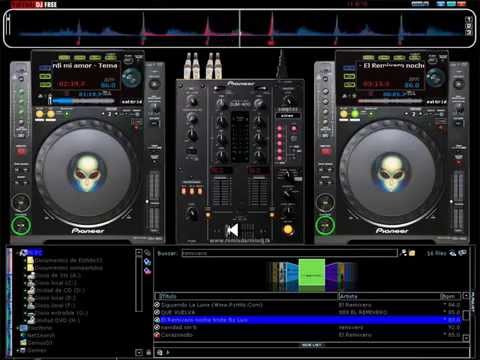This screenshot has height=360, width=480.
Task: Click the left deck's red side button
Action: (x=21, y=152)
